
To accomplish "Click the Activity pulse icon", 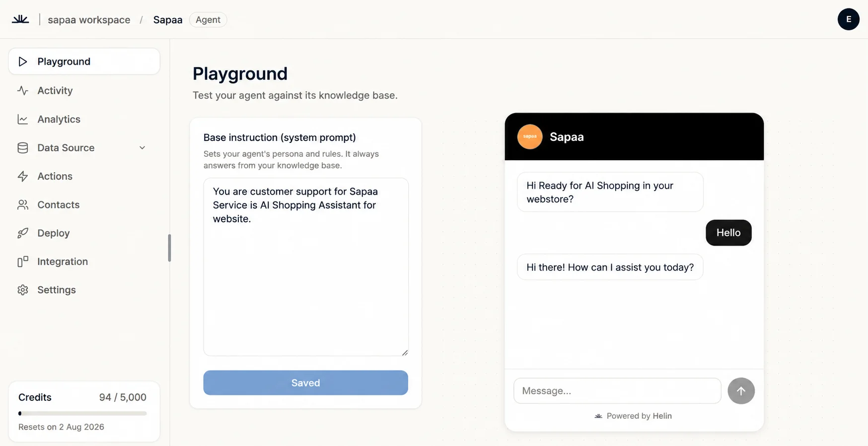I will pyautogui.click(x=23, y=90).
